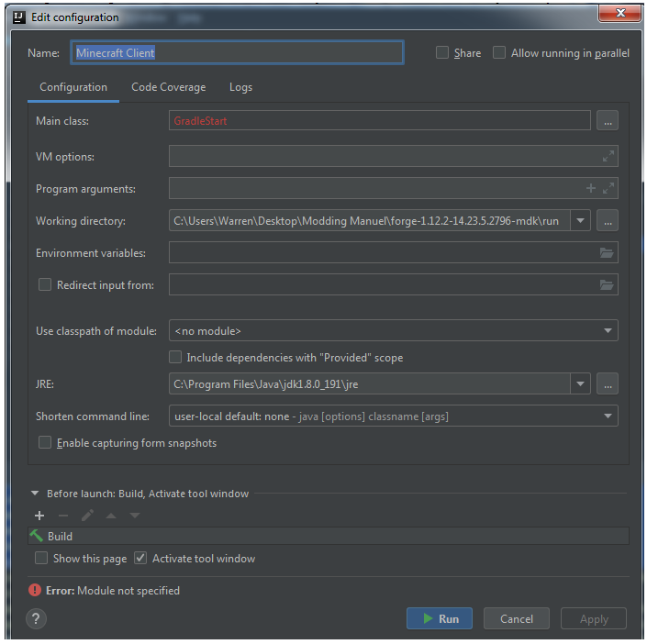
Task: Open the Environment variables folder icon
Action: pos(607,253)
